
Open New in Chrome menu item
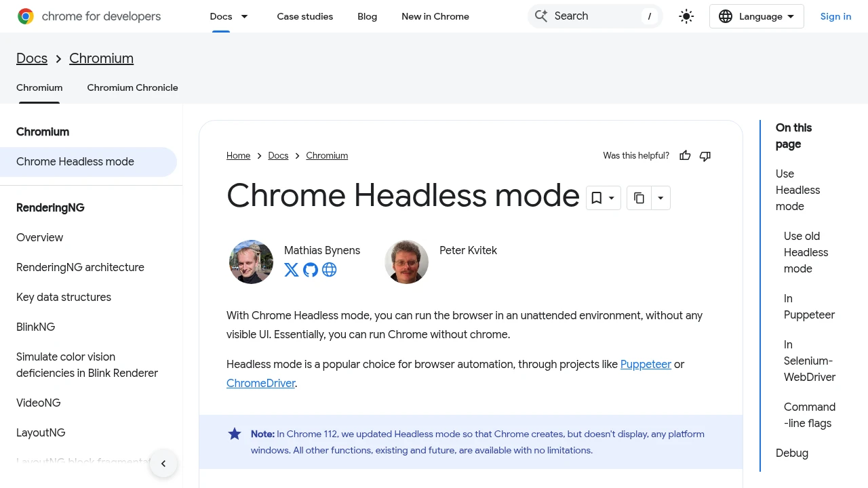point(435,16)
